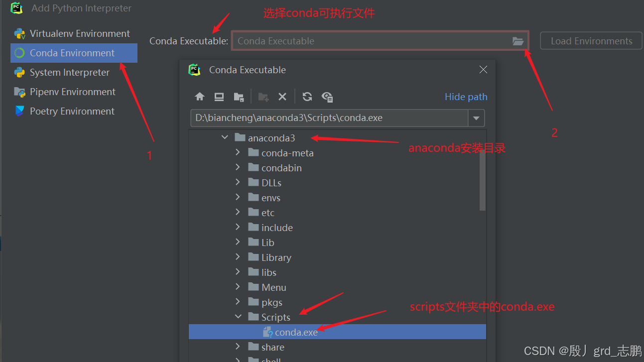This screenshot has width=644, height=362.
Task: Toggle Show Hidden Files eye icon
Action: 327,97
